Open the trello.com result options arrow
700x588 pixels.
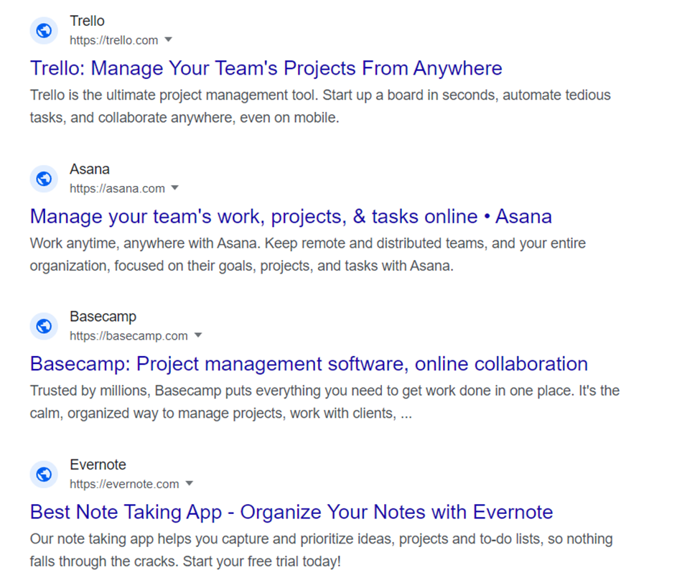(167, 40)
